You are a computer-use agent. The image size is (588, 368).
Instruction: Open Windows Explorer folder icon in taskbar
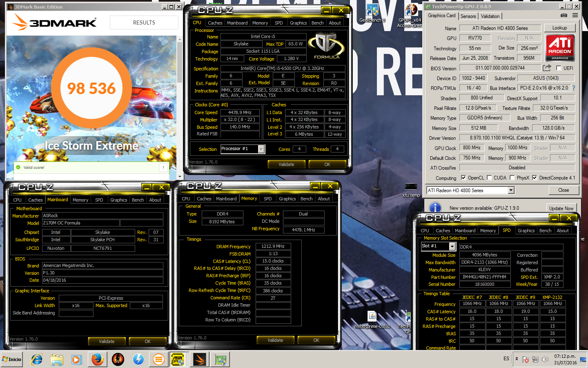coord(57,360)
